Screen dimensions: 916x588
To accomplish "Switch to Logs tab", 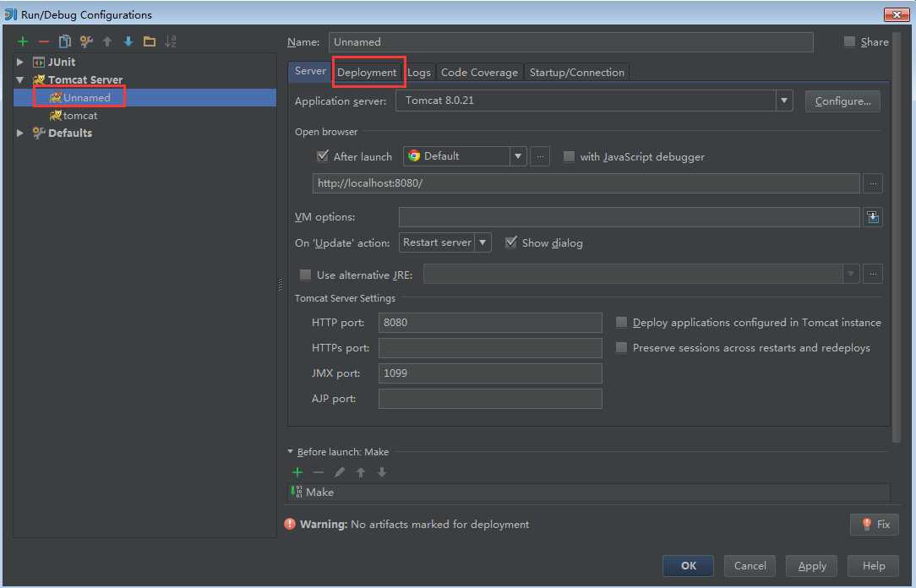I will tap(419, 73).
